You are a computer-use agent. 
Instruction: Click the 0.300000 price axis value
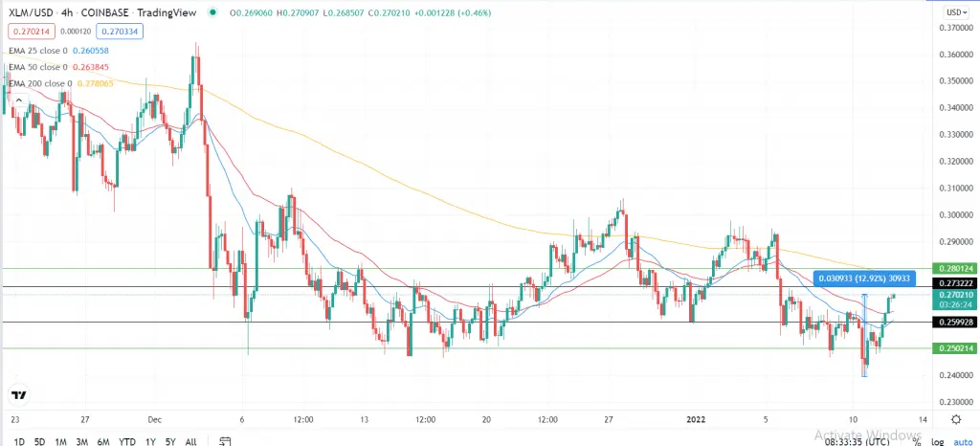(957, 215)
